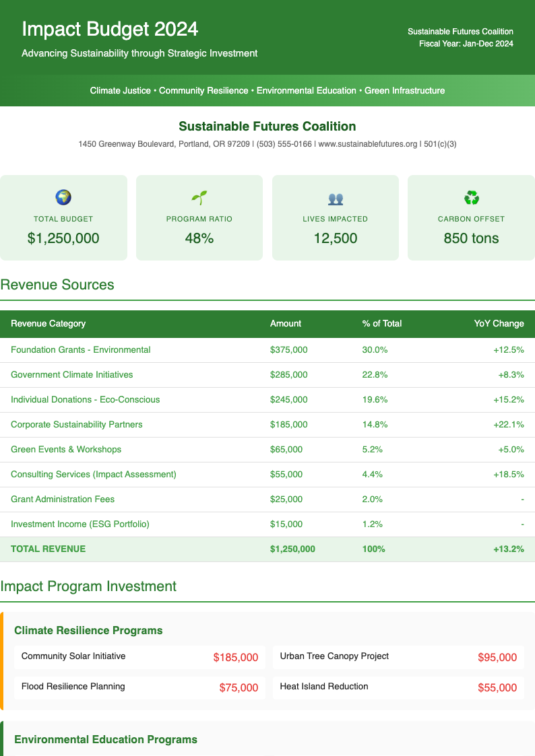Click the YoY Change column header
Viewport: 535px width, 756px height.
pos(499,324)
